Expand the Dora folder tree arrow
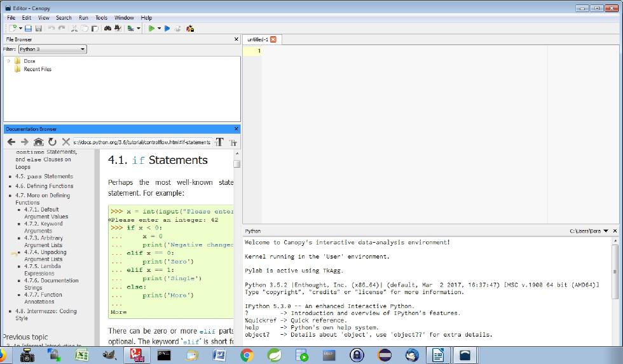The height and width of the screenshot is (364, 623). (x=9, y=61)
